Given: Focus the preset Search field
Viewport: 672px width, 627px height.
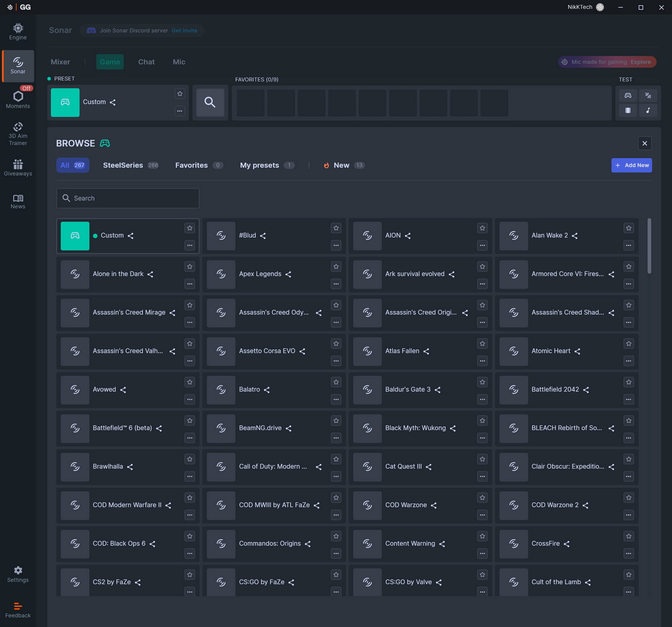Looking at the screenshot, I should [x=128, y=198].
